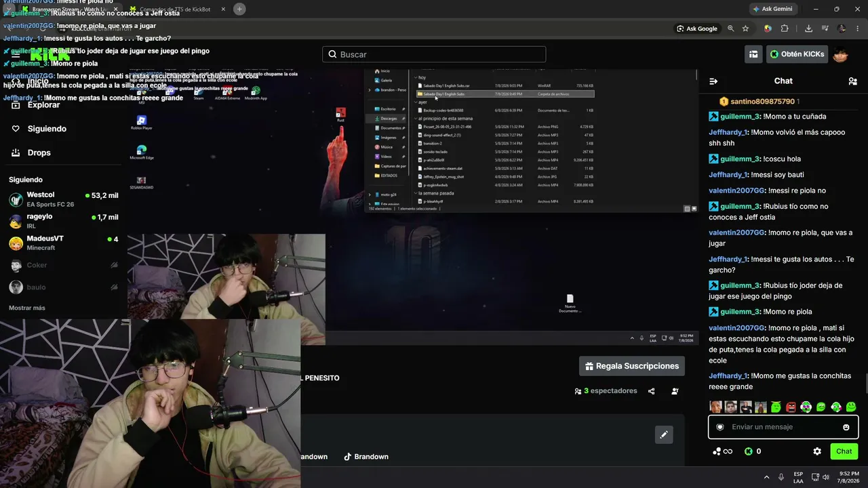Click the Chat panel header title
This screenshot has width=868, height=488.
783,81
